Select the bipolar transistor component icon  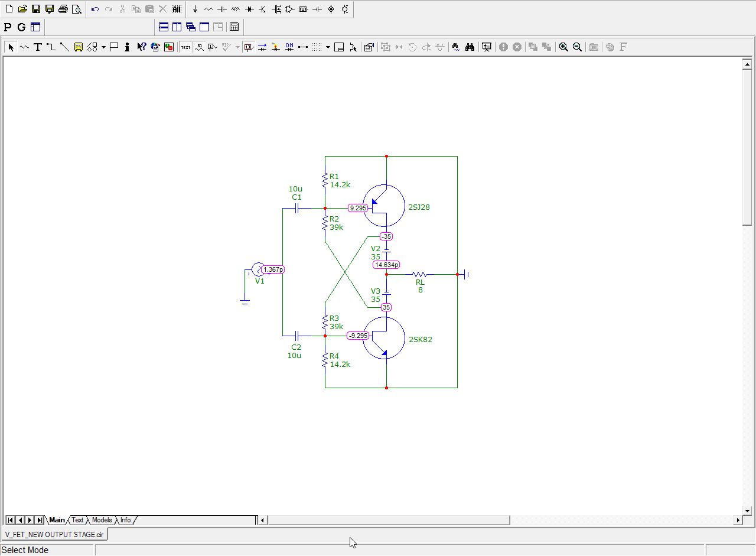click(x=262, y=9)
